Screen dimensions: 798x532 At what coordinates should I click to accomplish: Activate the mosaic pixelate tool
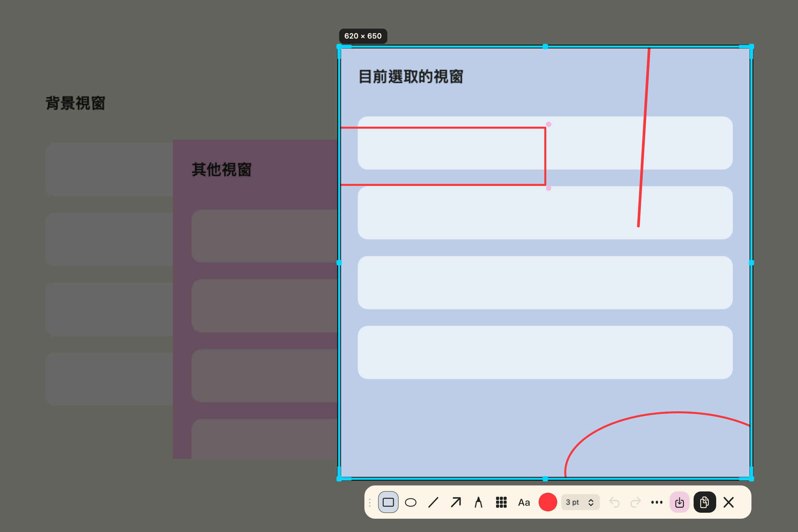[501, 502]
